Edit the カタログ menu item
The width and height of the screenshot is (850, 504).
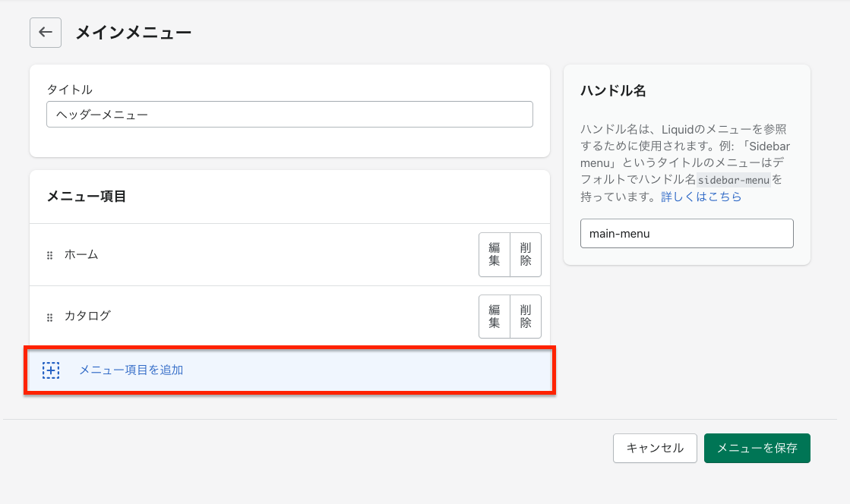pyautogui.click(x=495, y=317)
